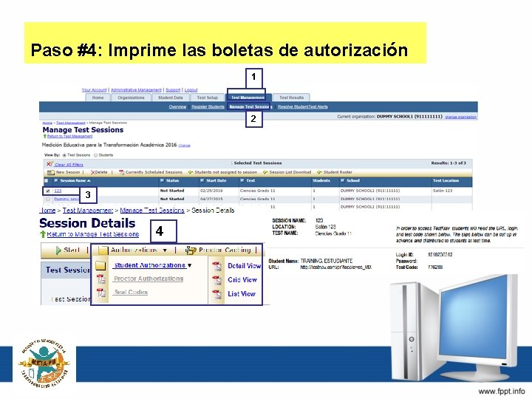Click the List View PDF icon
Screen dimensions: 532x399
coord(217,294)
